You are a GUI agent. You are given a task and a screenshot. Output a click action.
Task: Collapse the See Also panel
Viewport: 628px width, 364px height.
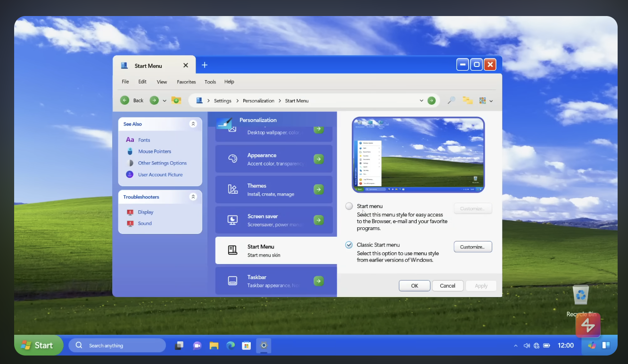193,124
